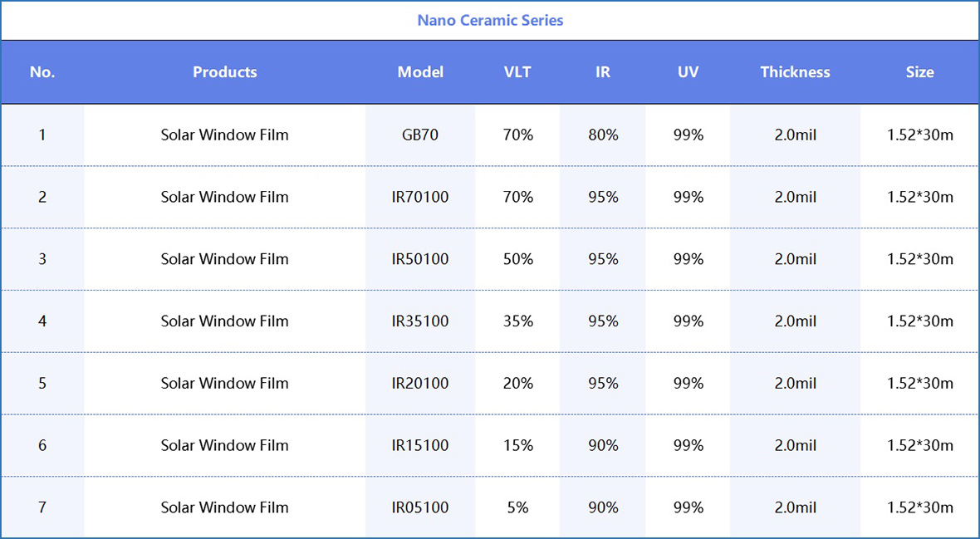Click the IR column header
This screenshot has width=980, height=539.
click(x=603, y=72)
